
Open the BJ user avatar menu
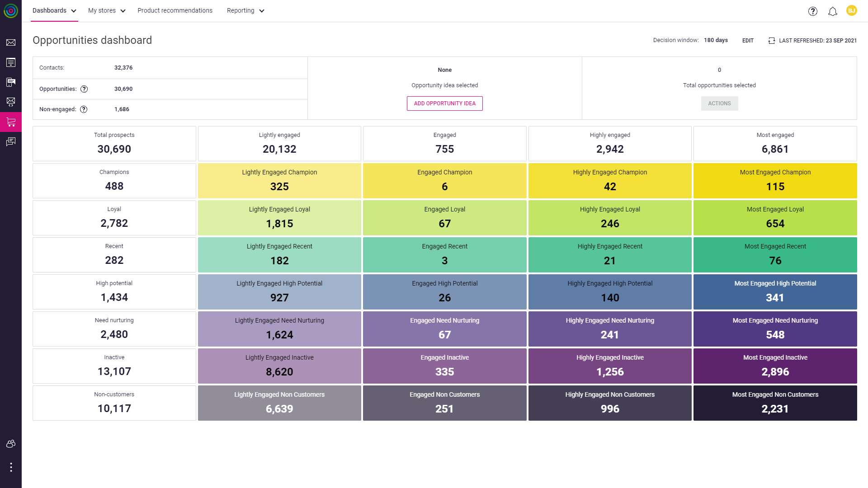pyautogui.click(x=852, y=10)
